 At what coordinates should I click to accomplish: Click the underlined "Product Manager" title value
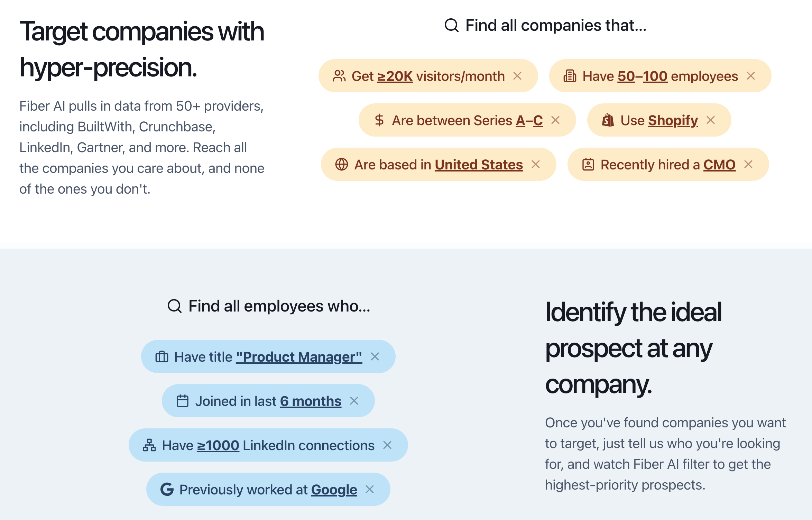pyautogui.click(x=299, y=357)
